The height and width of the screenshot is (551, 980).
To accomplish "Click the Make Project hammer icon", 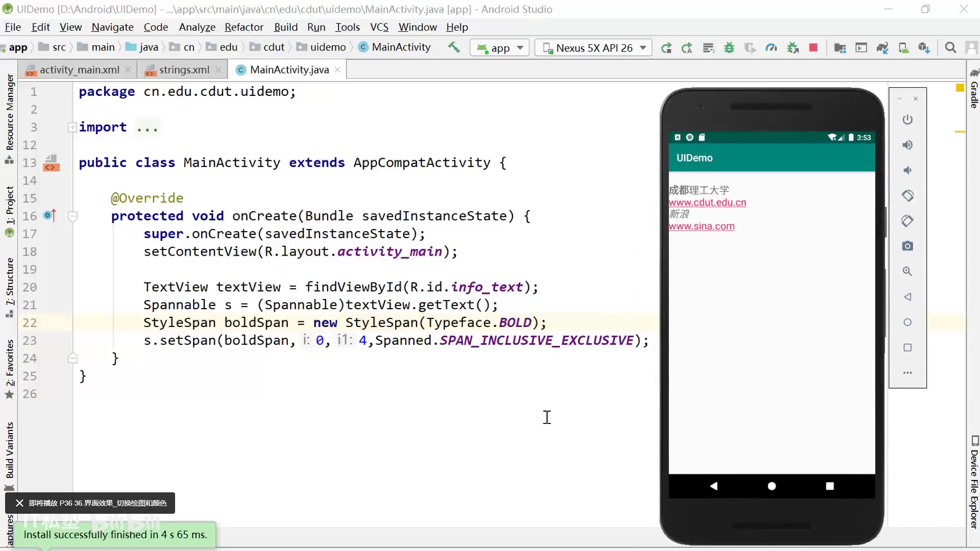I will click(x=453, y=47).
